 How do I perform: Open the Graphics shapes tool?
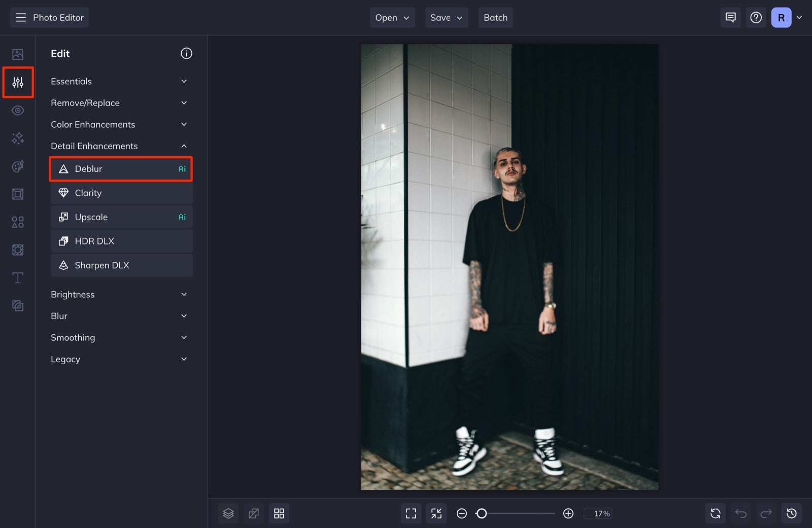pos(18,222)
